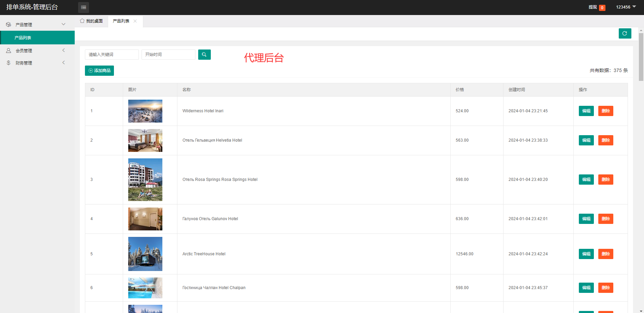Click the name Галунов Отель Galunov Hotel
Screen dimensions: 644x313
point(210,219)
